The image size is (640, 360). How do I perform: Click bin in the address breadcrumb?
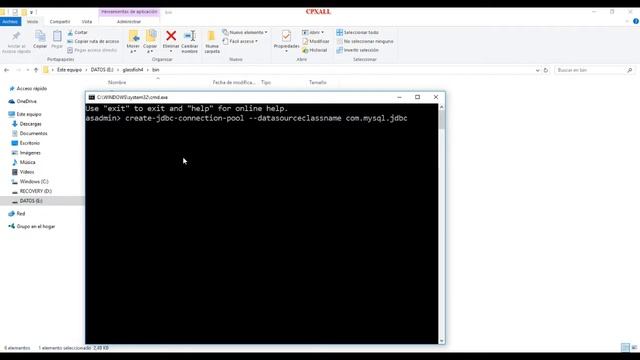click(x=156, y=70)
